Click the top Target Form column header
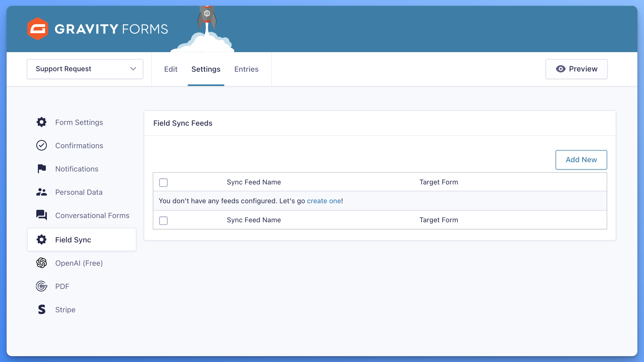This screenshot has height=362, width=644. (439, 182)
